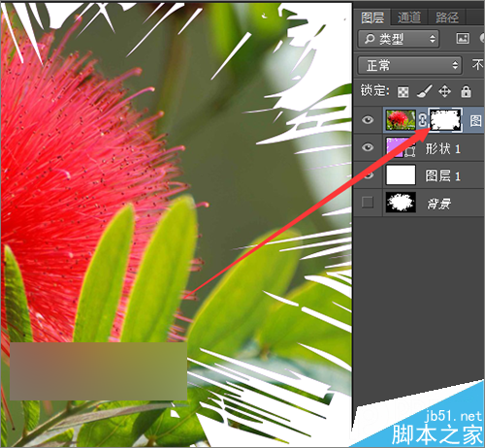Click the white thumbnail of 图层 1
This screenshot has height=448, width=485.
point(401,175)
